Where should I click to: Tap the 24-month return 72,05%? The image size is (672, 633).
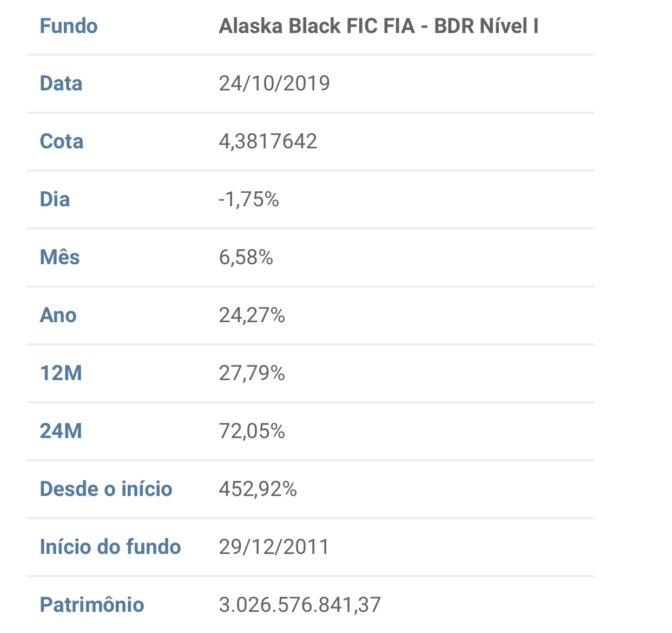point(252,431)
